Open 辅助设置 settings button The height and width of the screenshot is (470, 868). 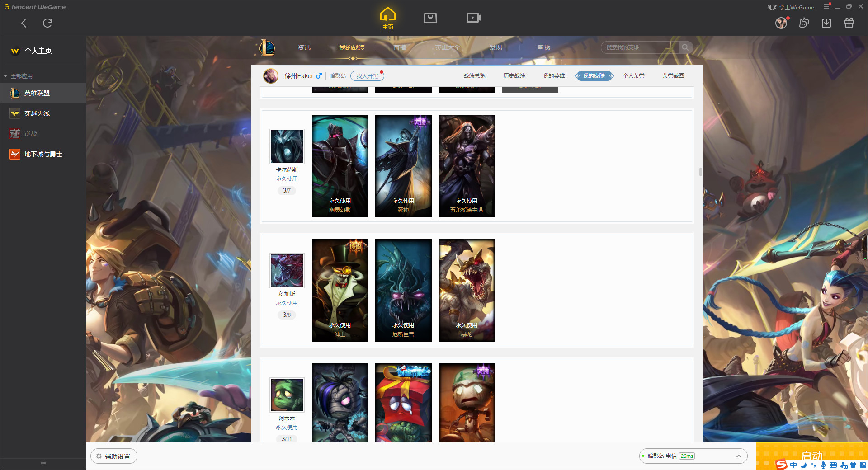114,456
